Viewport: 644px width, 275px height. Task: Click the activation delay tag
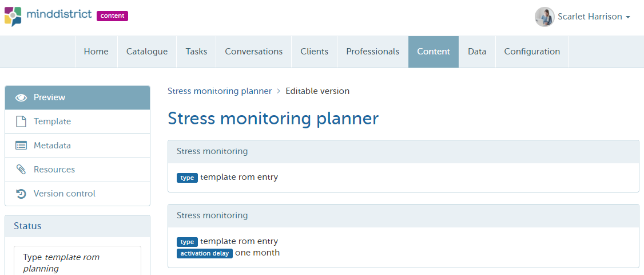pyautogui.click(x=205, y=253)
